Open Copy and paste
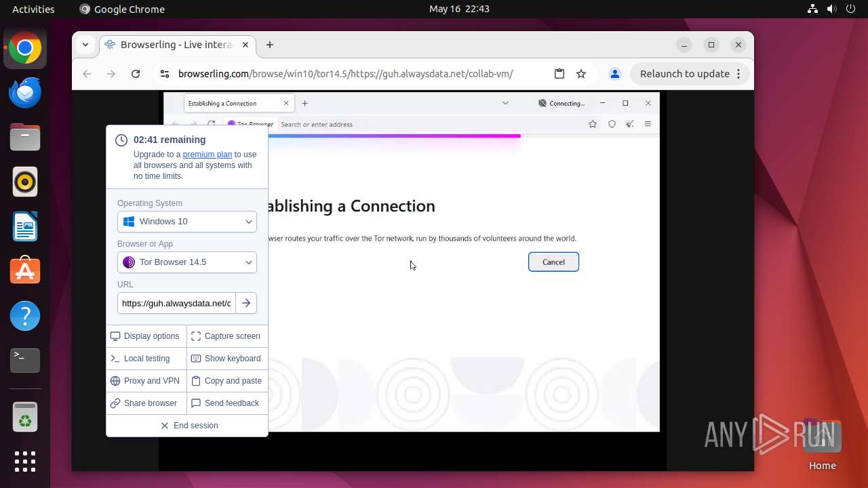 [x=227, y=381]
